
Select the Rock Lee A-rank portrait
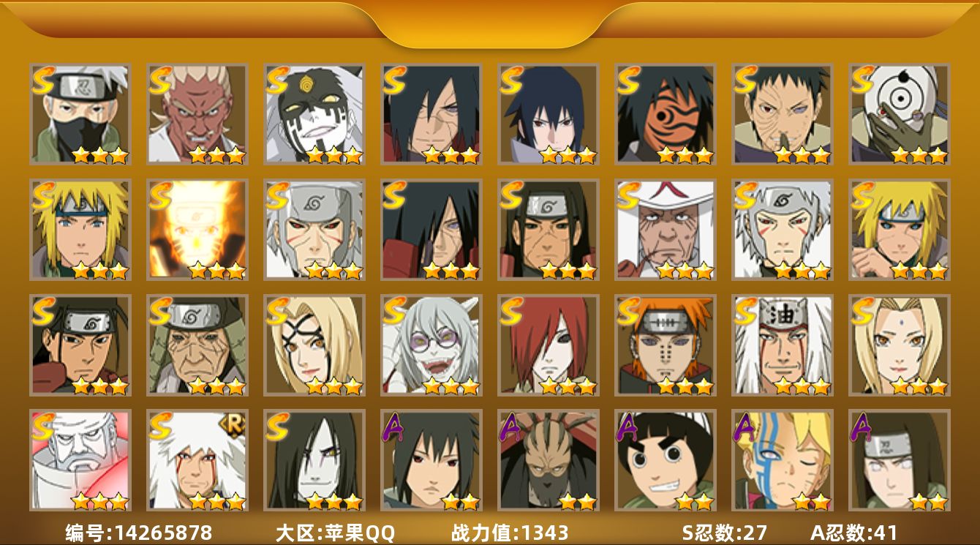tap(665, 460)
